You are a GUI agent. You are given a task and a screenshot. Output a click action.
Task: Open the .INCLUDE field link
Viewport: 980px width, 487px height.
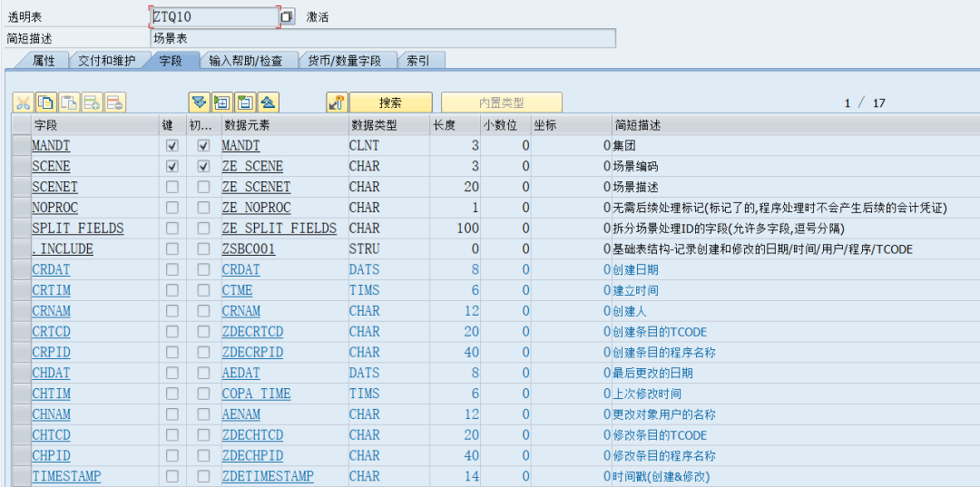(x=63, y=249)
